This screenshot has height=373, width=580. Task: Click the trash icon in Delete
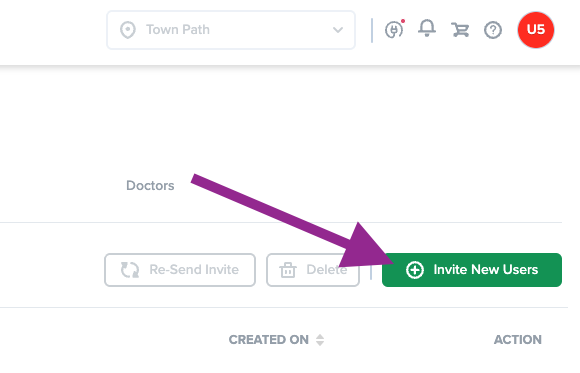pyautogui.click(x=288, y=270)
